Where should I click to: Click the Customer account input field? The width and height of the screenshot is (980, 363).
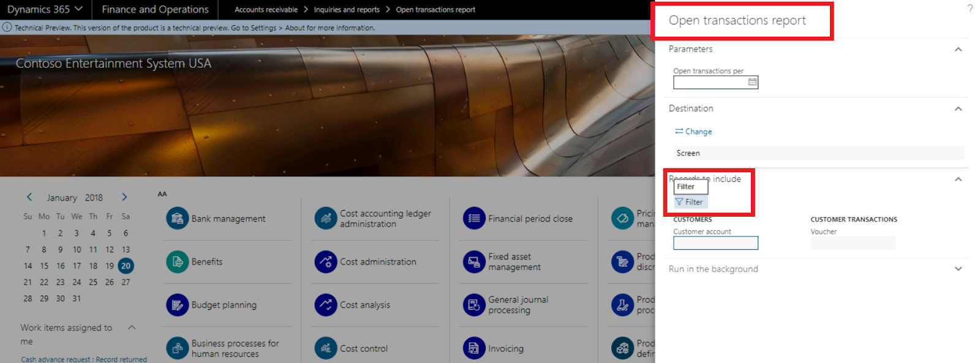pyautogui.click(x=715, y=243)
